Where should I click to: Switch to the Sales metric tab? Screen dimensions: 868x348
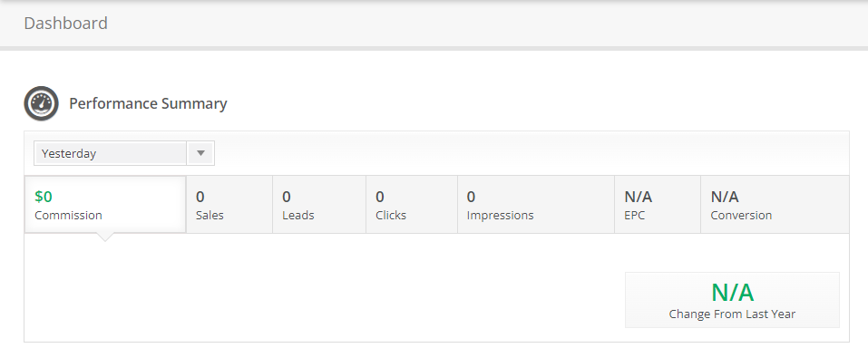click(x=229, y=205)
